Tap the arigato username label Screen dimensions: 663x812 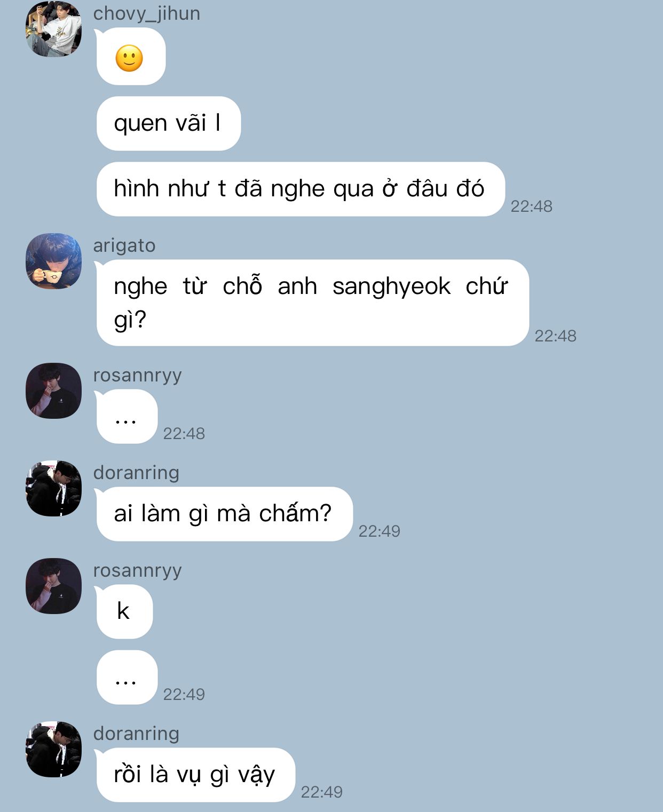coord(124,245)
